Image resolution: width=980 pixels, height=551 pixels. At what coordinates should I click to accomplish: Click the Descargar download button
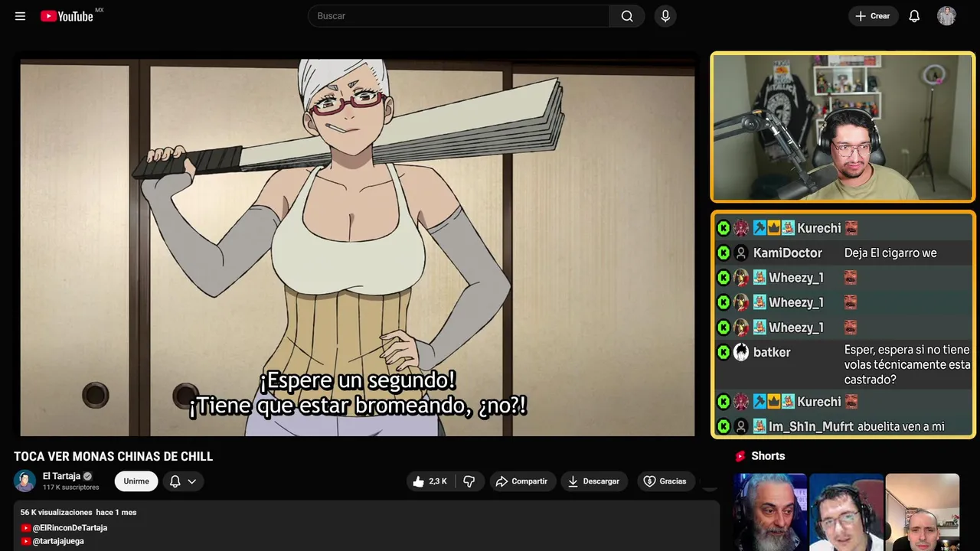coord(594,481)
